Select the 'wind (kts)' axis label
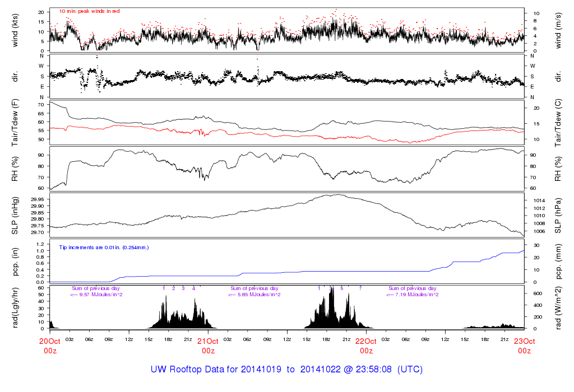The height and width of the screenshot is (392, 574). 15,30
